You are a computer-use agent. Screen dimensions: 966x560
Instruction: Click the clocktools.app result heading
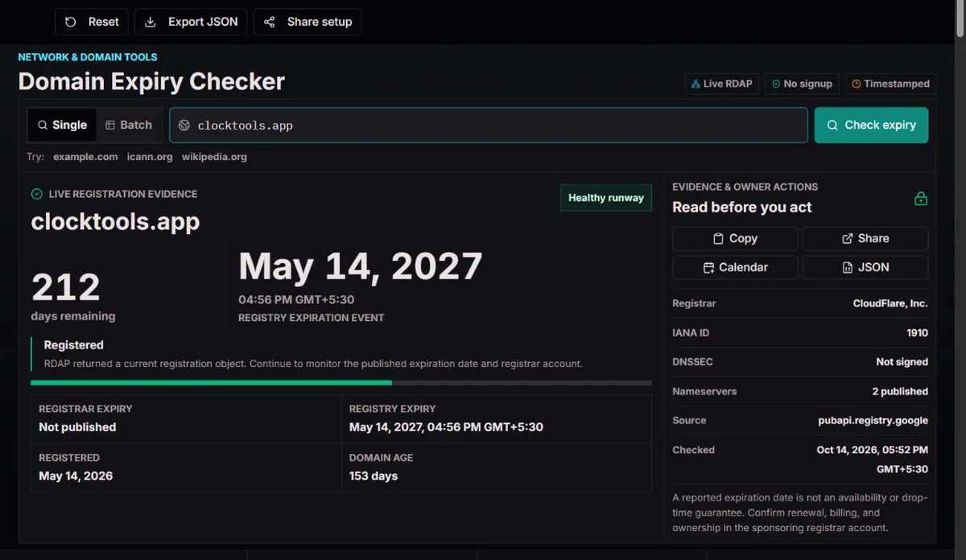(115, 221)
